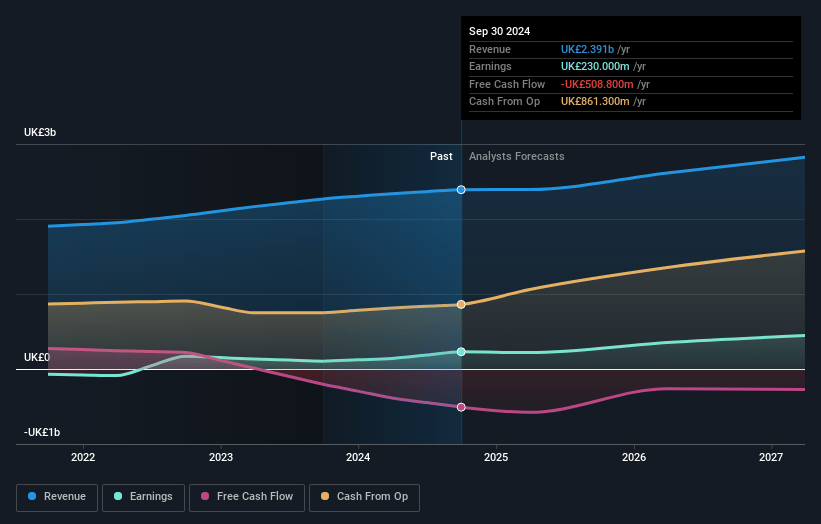Click the Free Cash Flow pink data point
This screenshot has height=524, width=821.
(461, 407)
